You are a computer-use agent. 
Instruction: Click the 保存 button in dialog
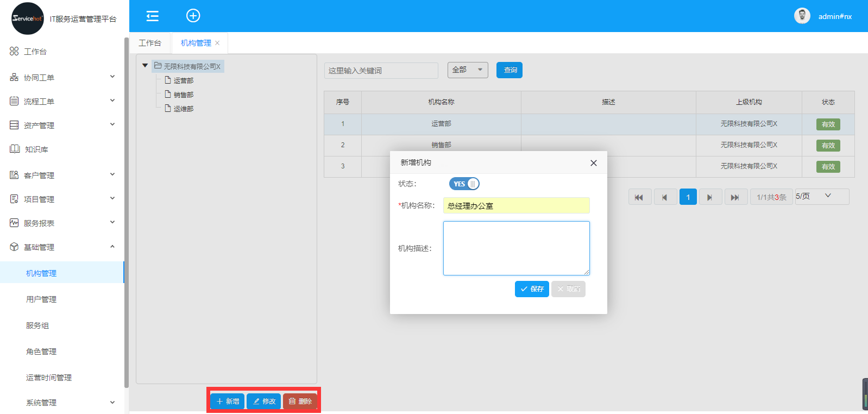coord(531,289)
